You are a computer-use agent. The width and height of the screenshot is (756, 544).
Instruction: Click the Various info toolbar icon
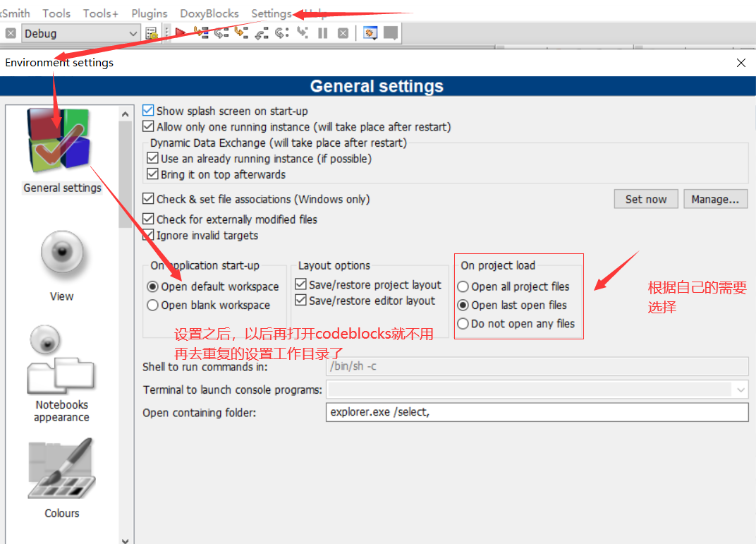(391, 32)
